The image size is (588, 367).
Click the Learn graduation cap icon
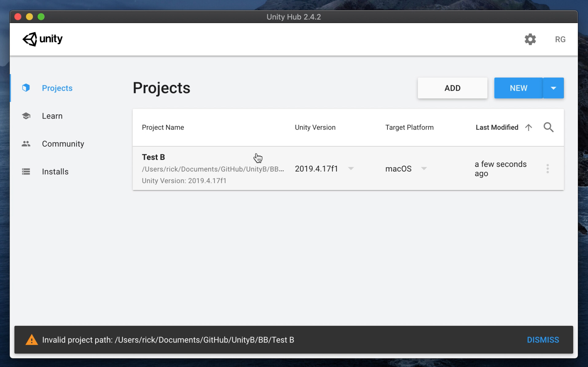[26, 116]
